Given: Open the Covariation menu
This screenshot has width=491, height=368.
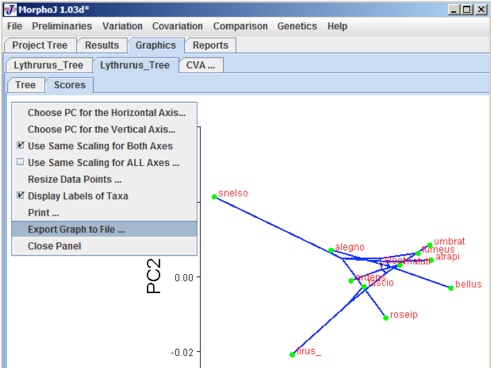Looking at the screenshot, I should point(177,26).
